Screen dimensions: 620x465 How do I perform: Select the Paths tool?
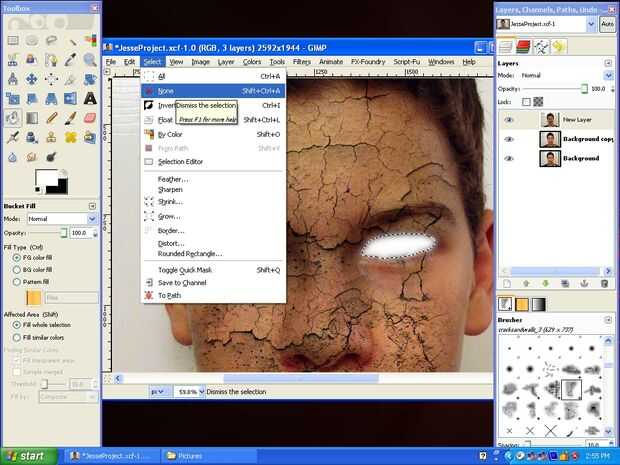point(51,60)
